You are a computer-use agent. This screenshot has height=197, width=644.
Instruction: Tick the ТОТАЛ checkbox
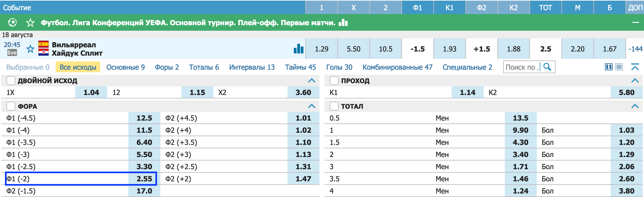[334, 106]
